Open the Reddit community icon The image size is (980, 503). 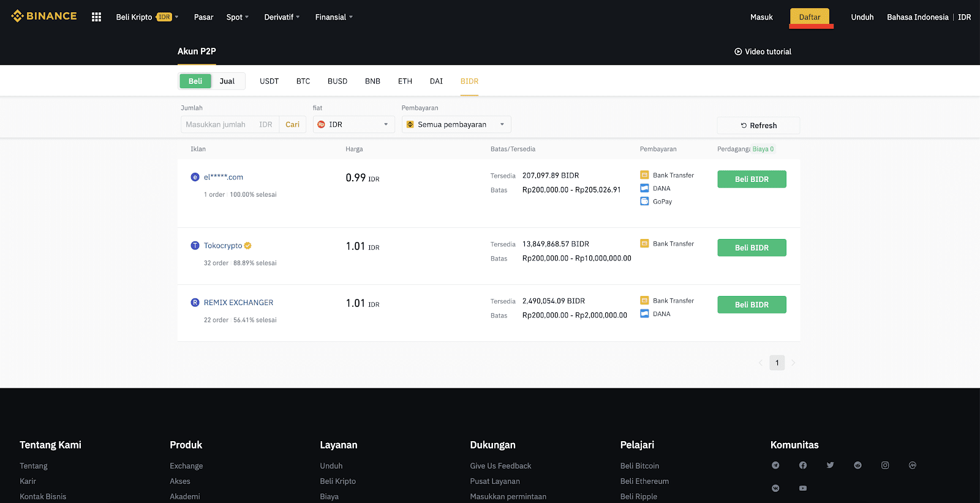point(858,466)
